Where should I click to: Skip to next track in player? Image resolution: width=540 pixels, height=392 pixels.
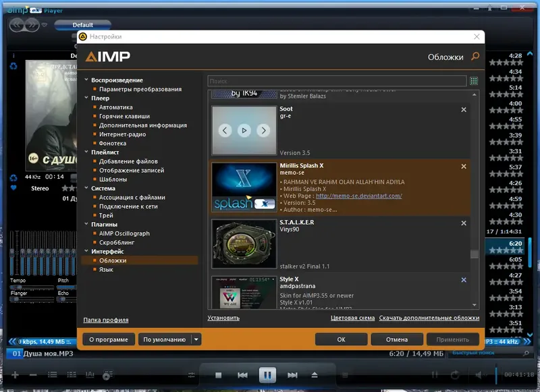click(292, 375)
